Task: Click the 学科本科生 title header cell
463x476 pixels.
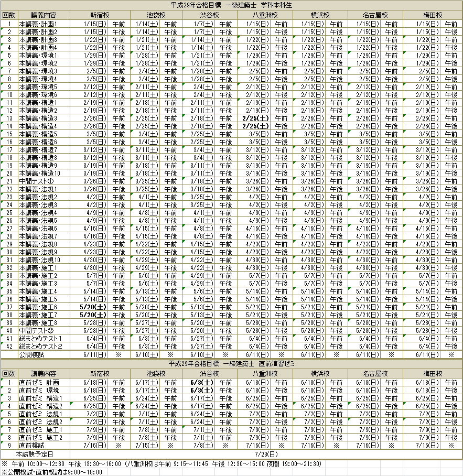Action: click(231, 5)
